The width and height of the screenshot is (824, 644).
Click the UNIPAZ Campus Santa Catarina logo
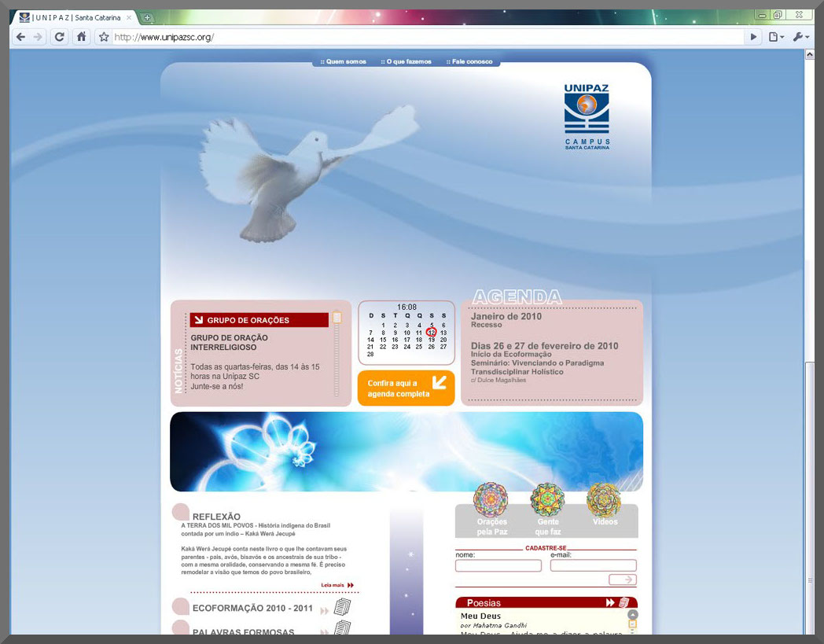(587, 116)
